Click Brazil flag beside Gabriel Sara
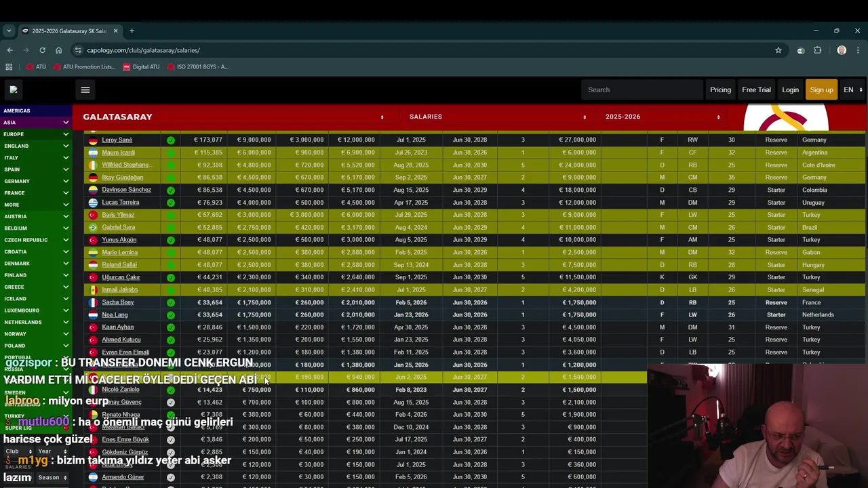The image size is (868, 488). pyautogui.click(x=93, y=228)
